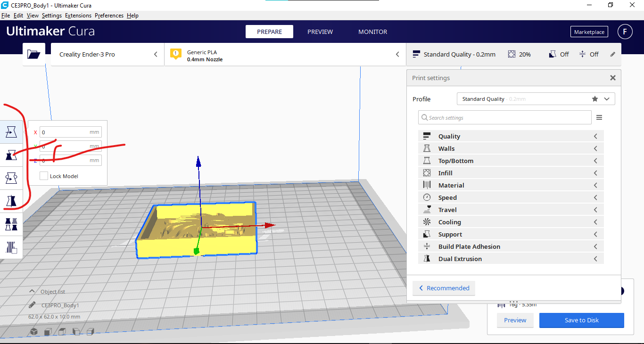Open the account avatar labeled F
This screenshot has width=644, height=344.
tap(625, 32)
